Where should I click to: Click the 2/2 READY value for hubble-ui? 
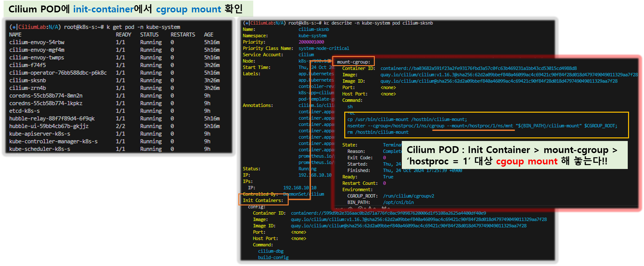120,126
